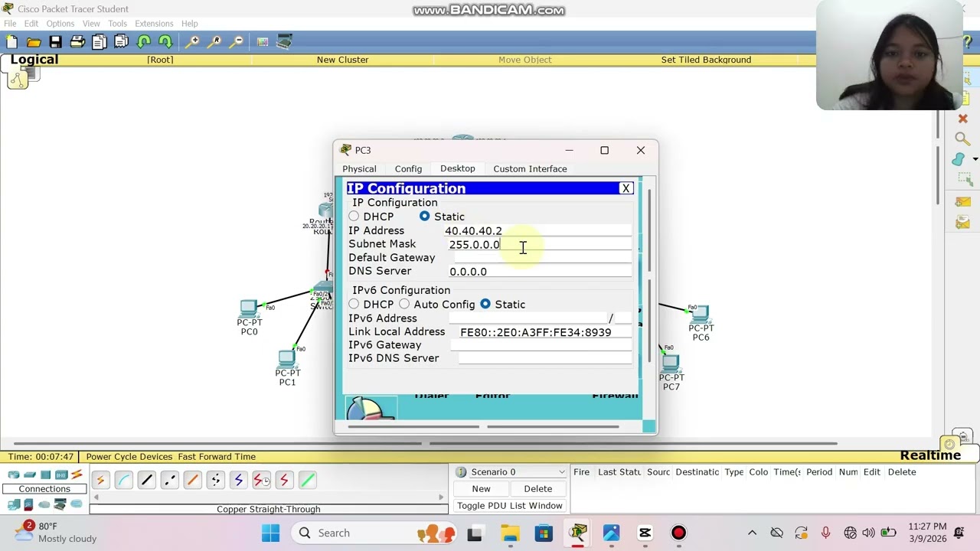Open the Edit menu
This screenshot has width=980, height=551.
click(x=31, y=24)
